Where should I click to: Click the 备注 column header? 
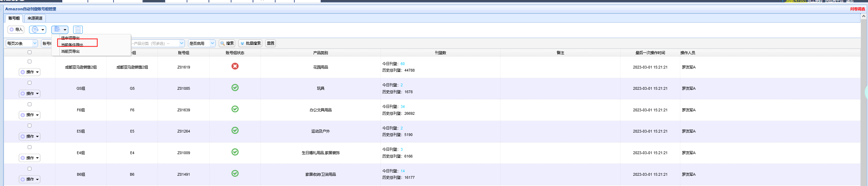[560, 53]
